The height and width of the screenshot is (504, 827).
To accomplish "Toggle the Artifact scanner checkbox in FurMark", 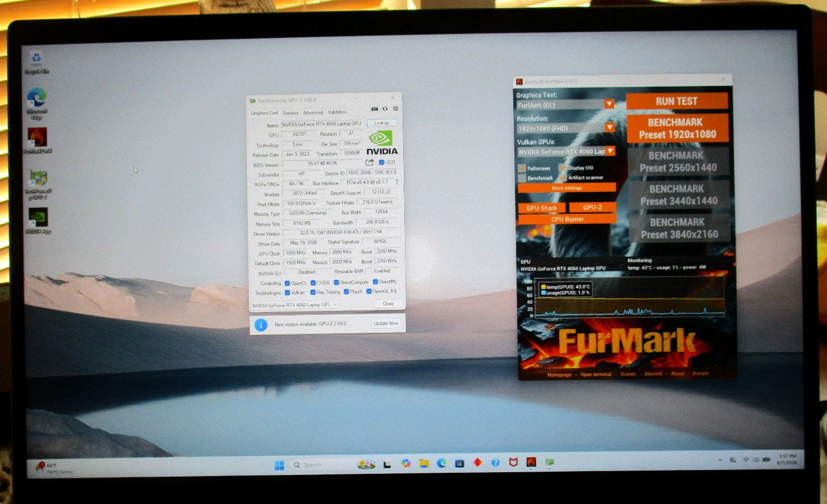I will (x=562, y=178).
